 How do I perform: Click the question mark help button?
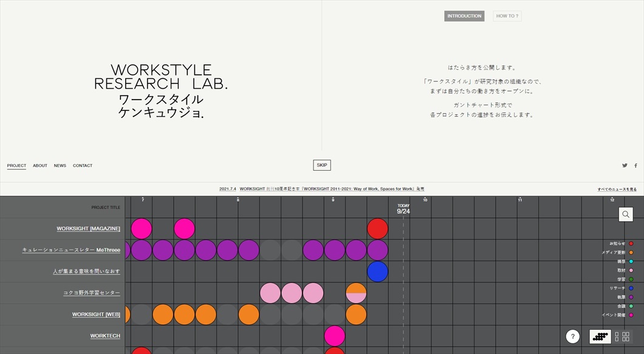572,336
